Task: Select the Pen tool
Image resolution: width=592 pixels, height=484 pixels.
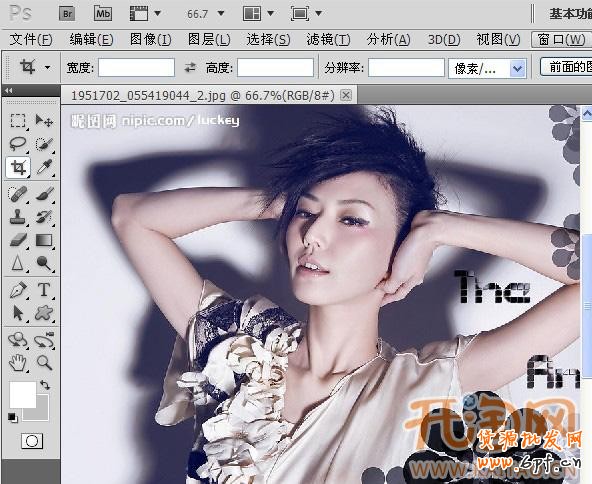Action: coord(17,290)
